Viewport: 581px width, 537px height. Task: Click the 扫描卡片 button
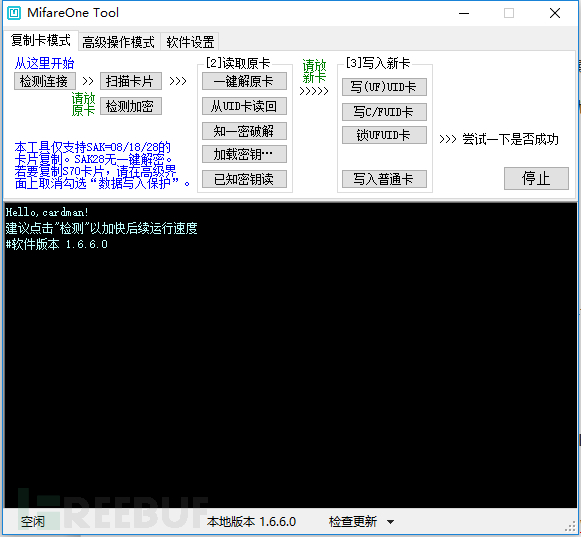pyautogui.click(x=131, y=81)
